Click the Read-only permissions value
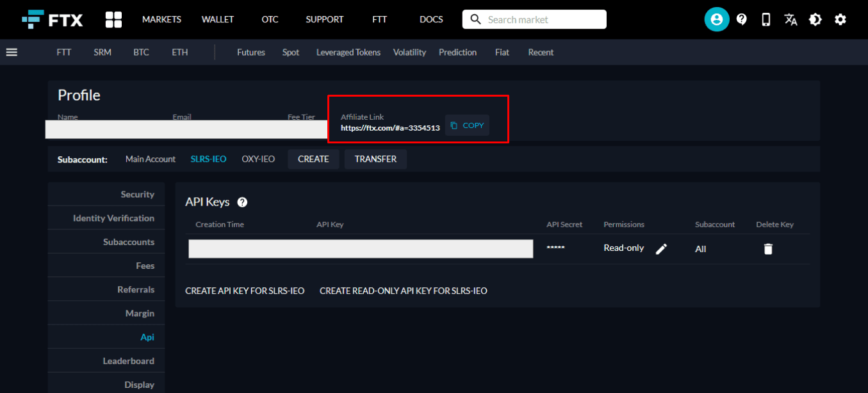 coord(624,248)
